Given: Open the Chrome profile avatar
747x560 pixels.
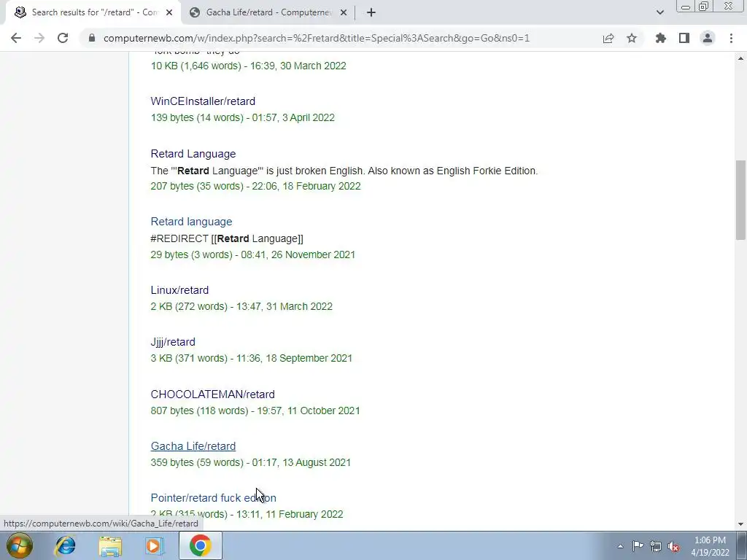Looking at the screenshot, I should [x=708, y=38].
